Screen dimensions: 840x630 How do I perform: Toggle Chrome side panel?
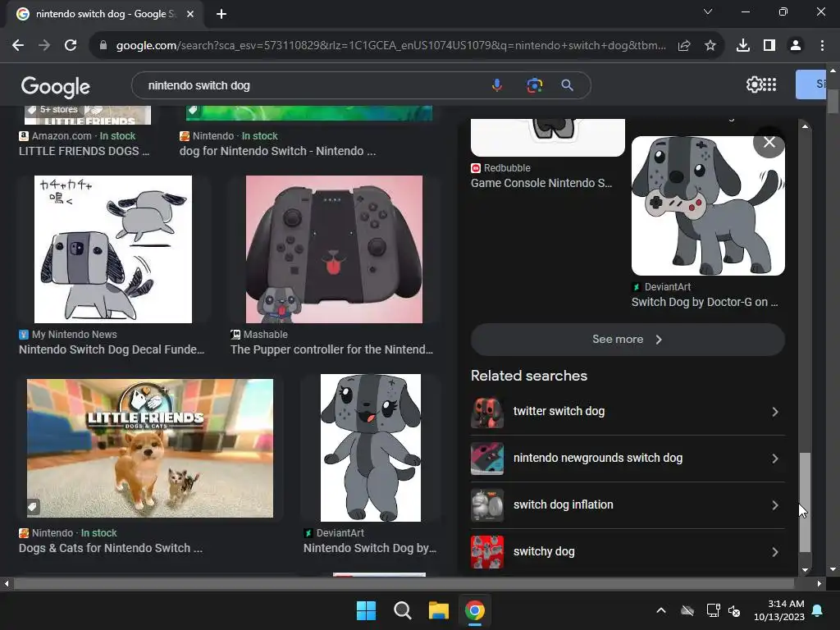pos(769,46)
